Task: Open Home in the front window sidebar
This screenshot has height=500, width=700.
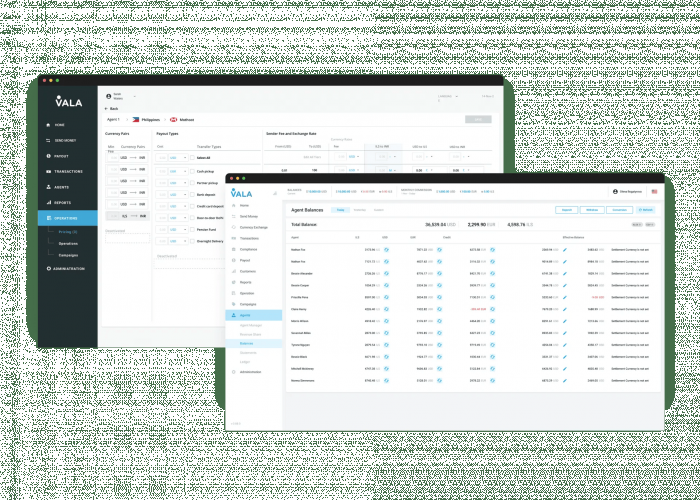Action: pos(241,205)
